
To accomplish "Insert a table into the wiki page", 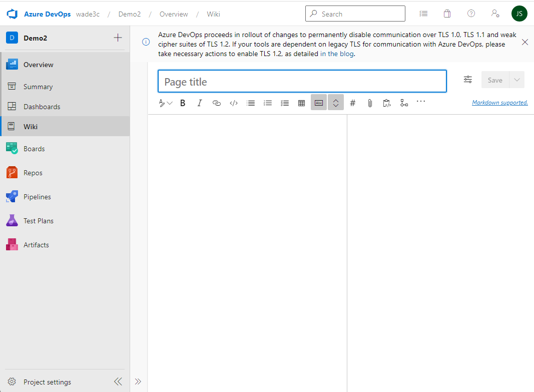I will 301,103.
